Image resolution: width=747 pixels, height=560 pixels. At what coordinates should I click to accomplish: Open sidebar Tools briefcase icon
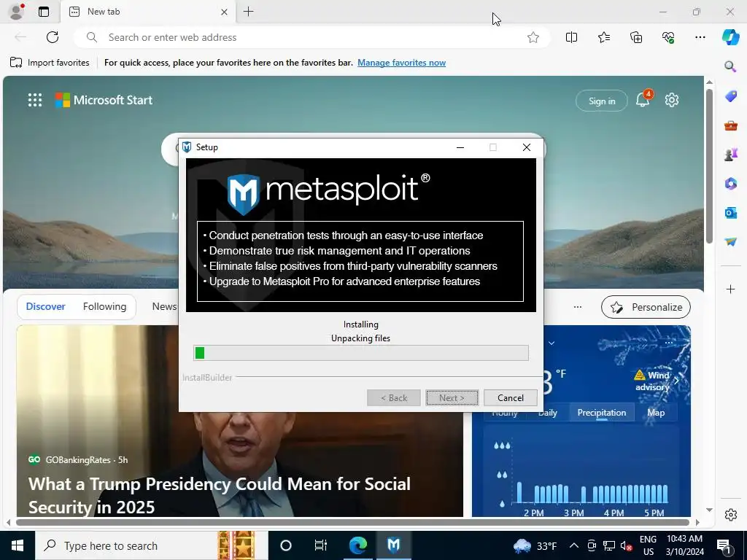click(730, 125)
